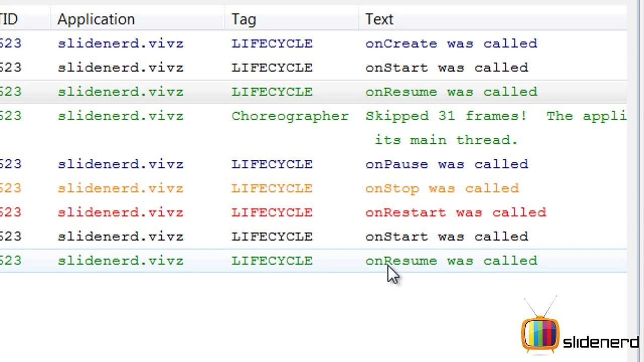The width and height of the screenshot is (644, 362).
Task: Select the Choreographer Skipped 31 frames entry
Action: click(x=313, y=128)
